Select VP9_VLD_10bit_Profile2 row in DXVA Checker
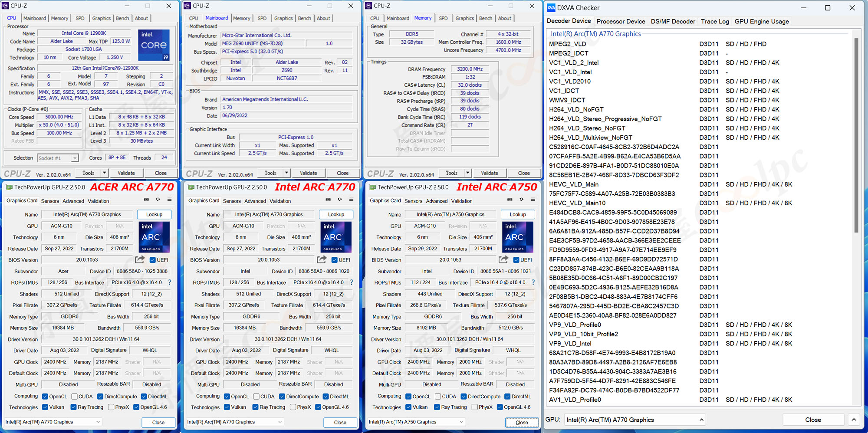 [x=700, y=334]
